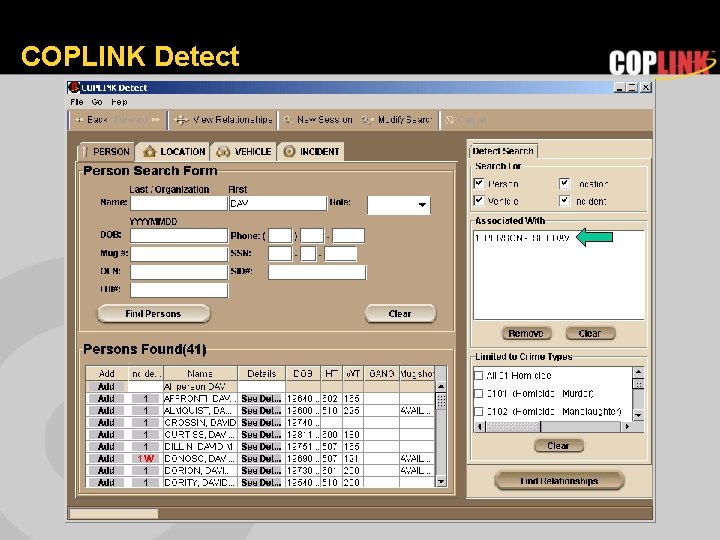Click Add for All person DAV row

tap(106, 387)
